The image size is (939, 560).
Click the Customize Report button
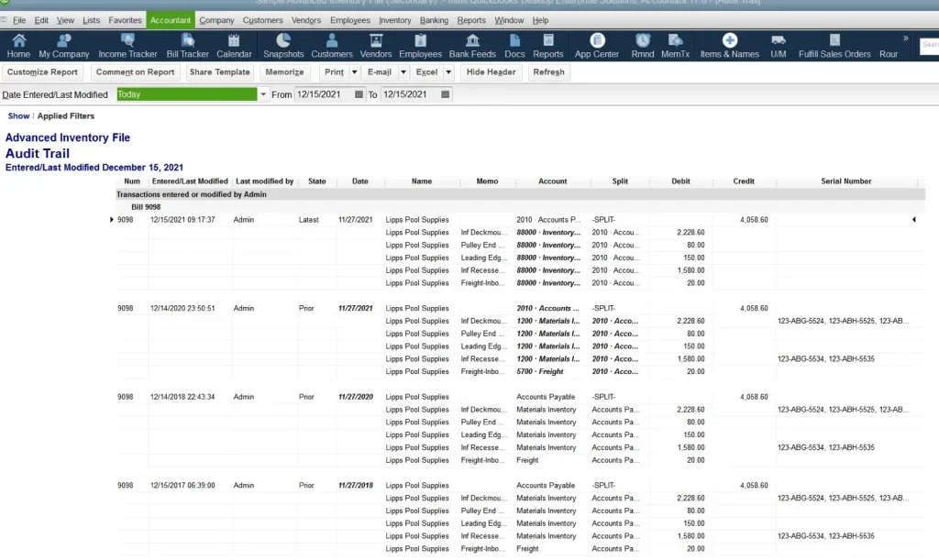(42, 72)
